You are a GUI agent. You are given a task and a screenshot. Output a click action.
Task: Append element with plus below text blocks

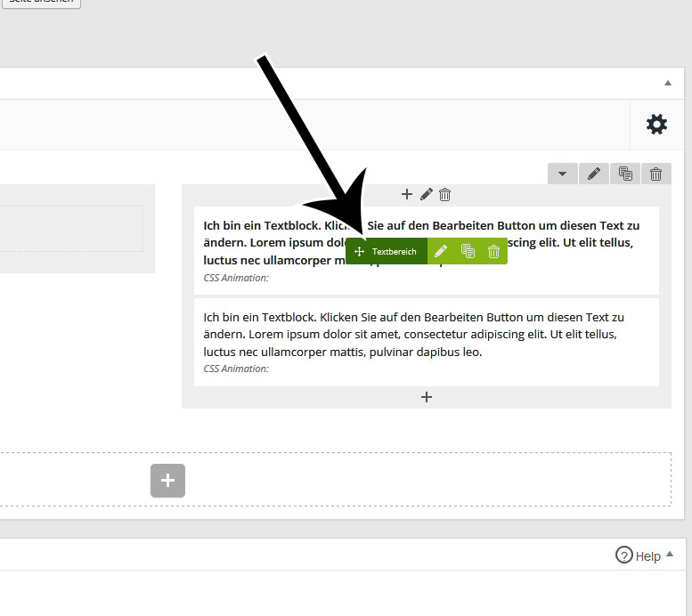(427, 397)
